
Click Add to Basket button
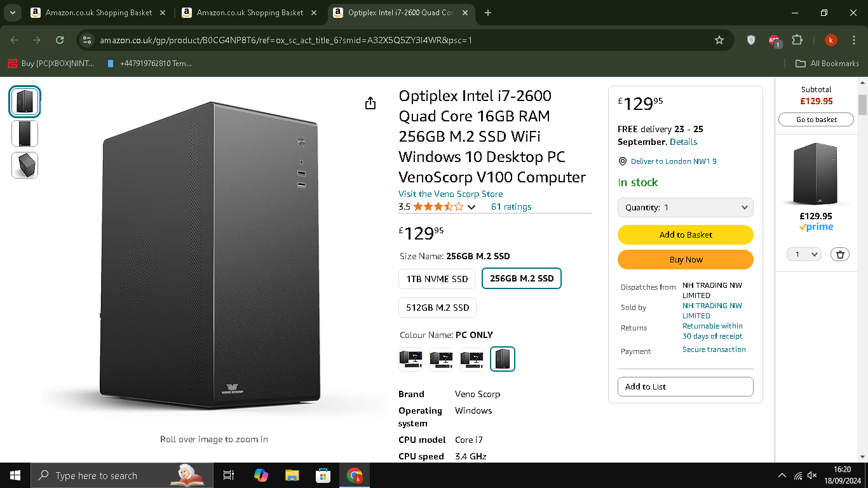(x=686, y=234)
